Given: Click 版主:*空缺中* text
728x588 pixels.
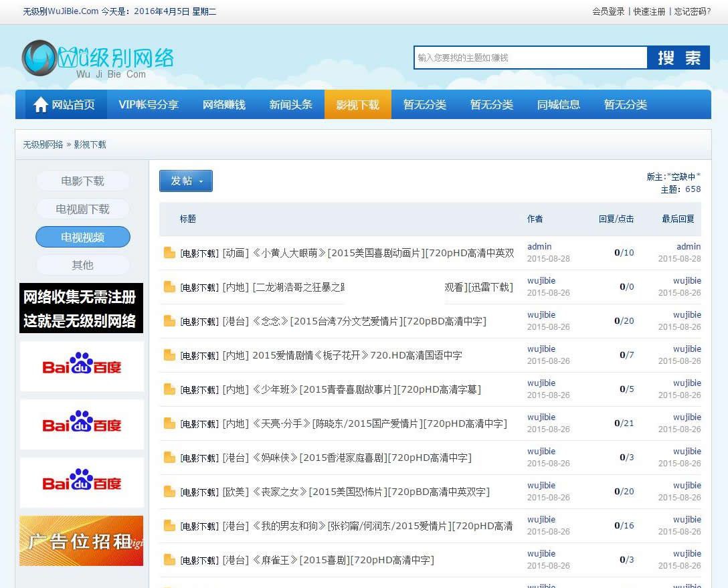Looking at the screenshot, I should pyautogui.click(x=674, y=177).
